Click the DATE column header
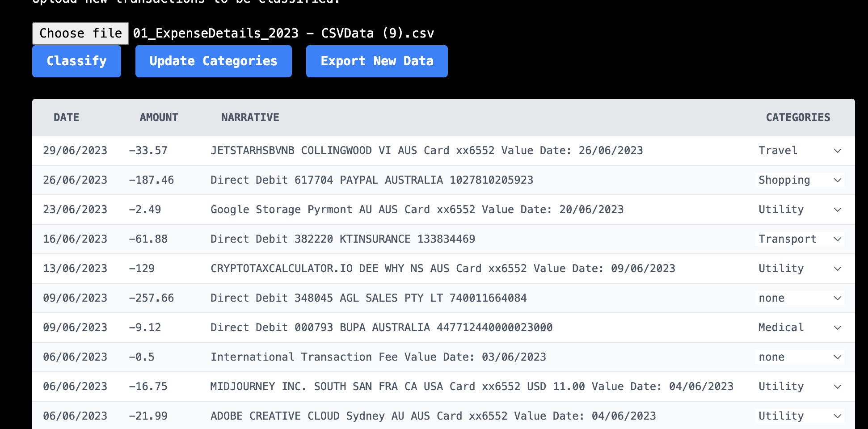This screenshot has width=868, height=429. [x=67, y=118]
